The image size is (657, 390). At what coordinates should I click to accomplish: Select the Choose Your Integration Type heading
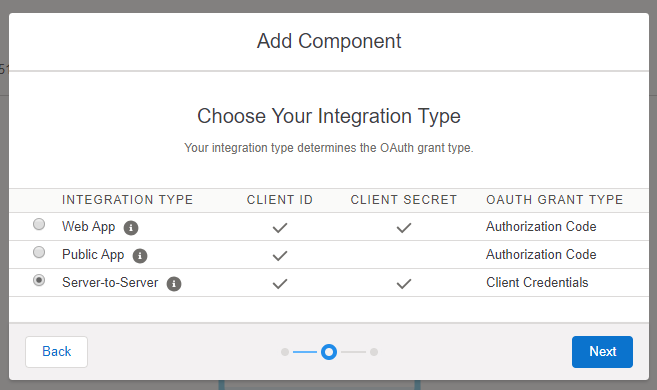coord(329,116)
